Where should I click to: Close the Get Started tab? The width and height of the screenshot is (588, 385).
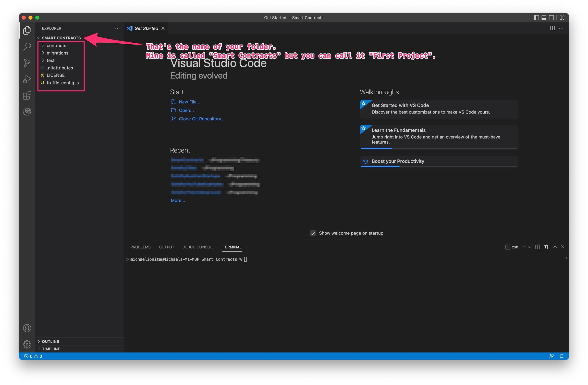(163, 28)
